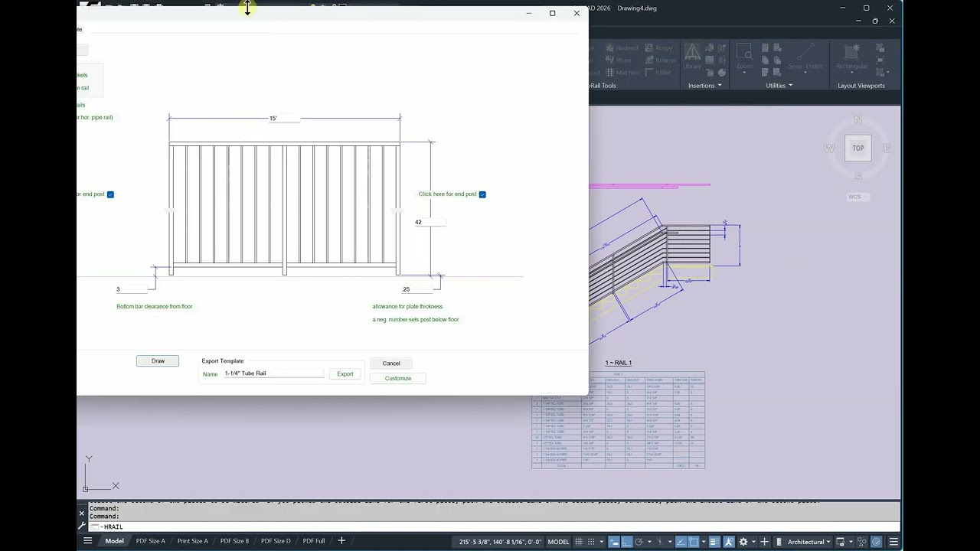The height and width of the screenshot is (551, 980).
Task: Select the Rmirror tool
Action: [661, 60]
